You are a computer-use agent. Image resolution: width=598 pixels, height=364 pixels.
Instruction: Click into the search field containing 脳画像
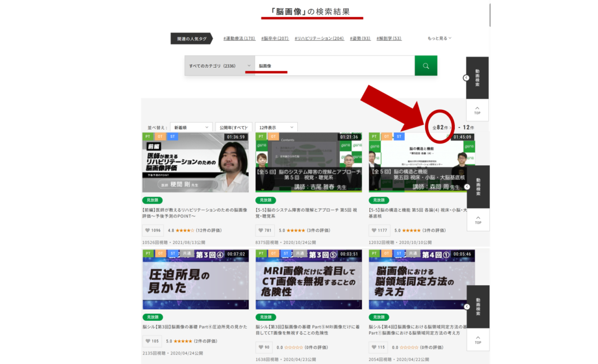click(334, 66)
